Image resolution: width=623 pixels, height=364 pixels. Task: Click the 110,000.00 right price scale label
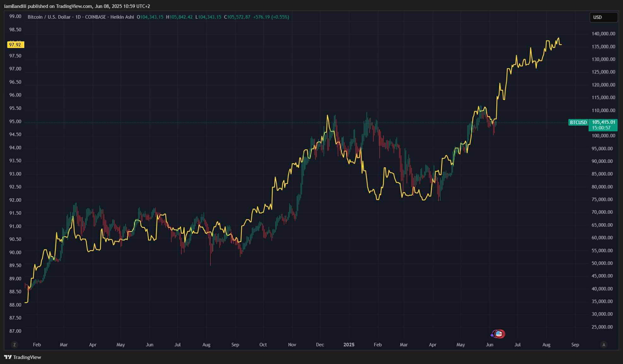click(x=603, y=110)
